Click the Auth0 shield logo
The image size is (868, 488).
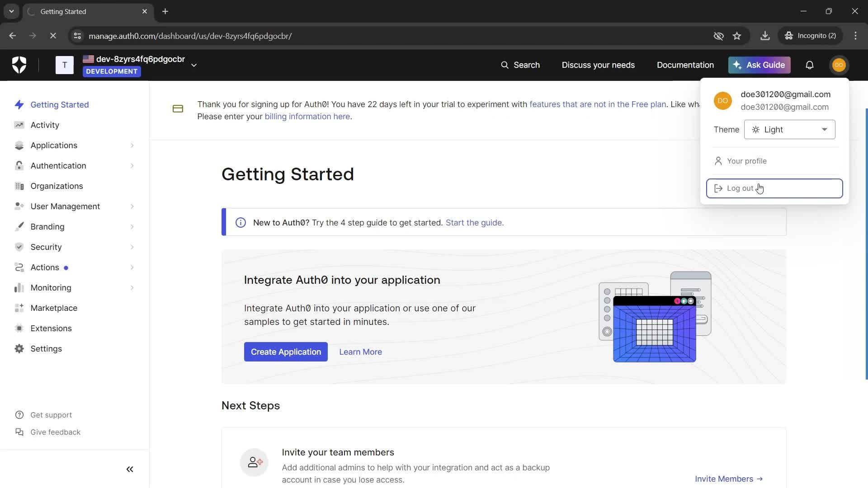pyautogui.click(x=19, y=65)
